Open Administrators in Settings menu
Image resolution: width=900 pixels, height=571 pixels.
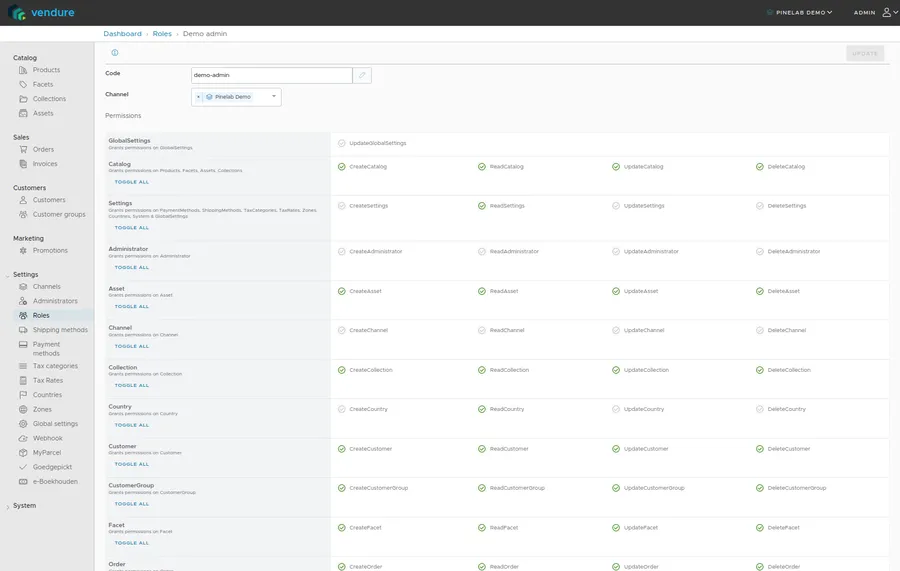(x=55, y=301)
